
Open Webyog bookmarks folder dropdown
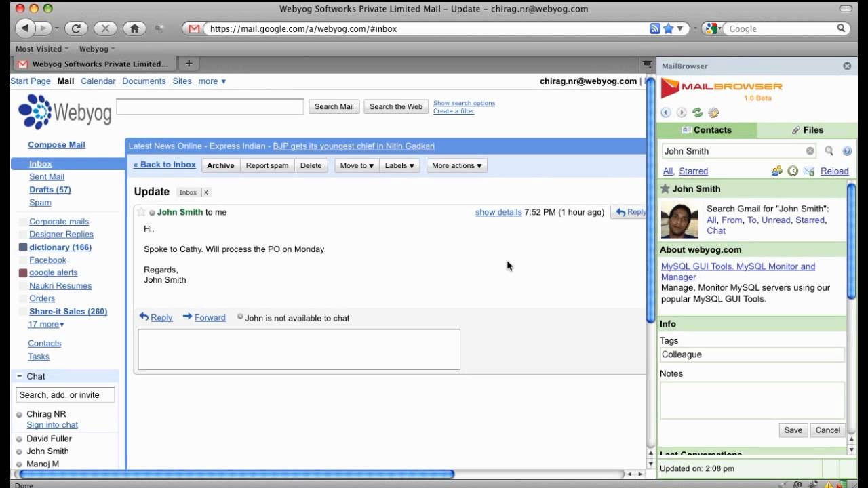[x=97, y=49]
